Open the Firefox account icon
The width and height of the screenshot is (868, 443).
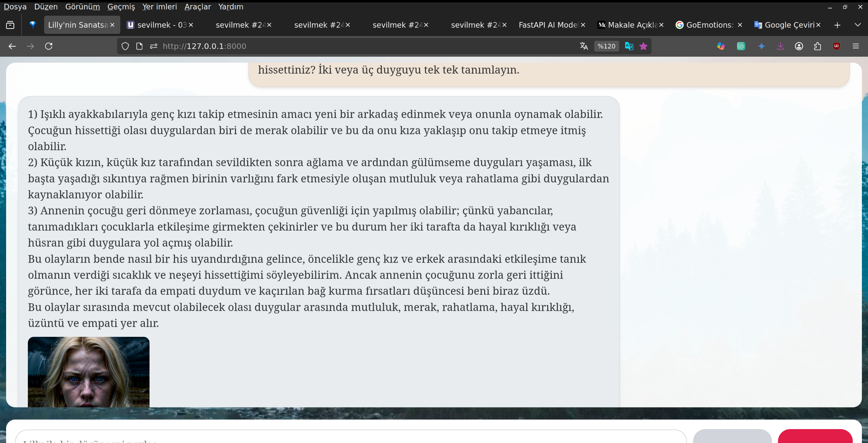[799, 46]
